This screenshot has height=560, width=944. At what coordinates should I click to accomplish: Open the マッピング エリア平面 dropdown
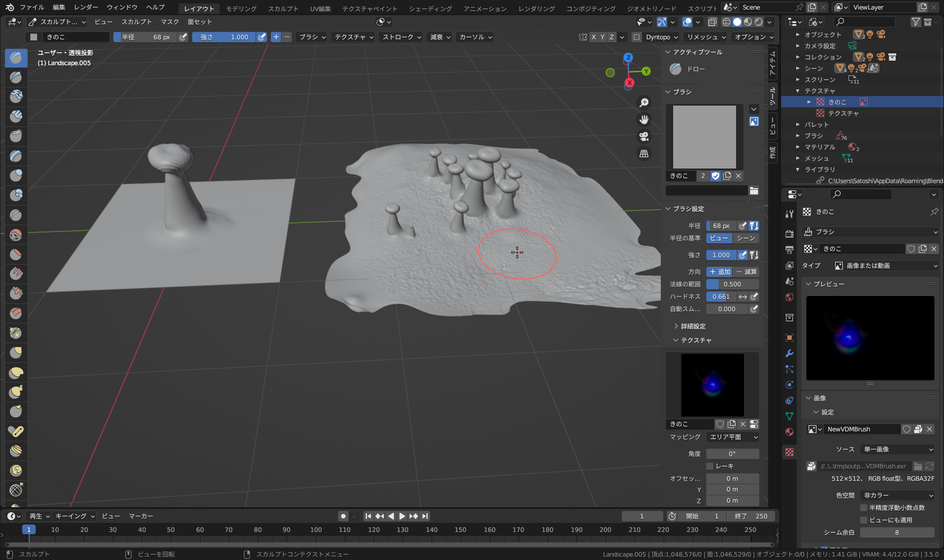coord(732,437)
